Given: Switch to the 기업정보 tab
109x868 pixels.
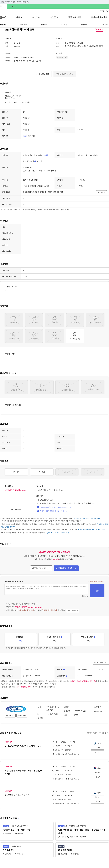Looking at the screenshot, I should click(105, 25).
